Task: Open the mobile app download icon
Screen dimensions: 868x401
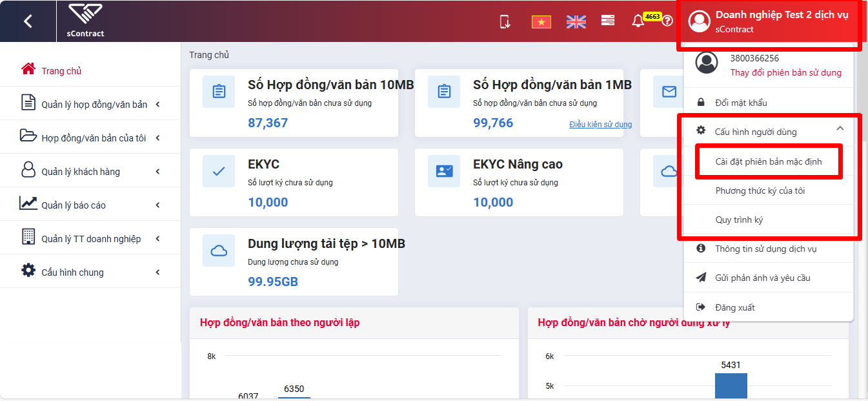Action: point(505,21)
